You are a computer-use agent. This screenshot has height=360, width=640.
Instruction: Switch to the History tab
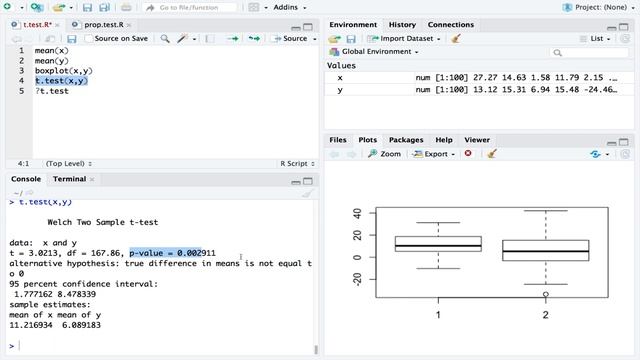[x=402, y=25]
